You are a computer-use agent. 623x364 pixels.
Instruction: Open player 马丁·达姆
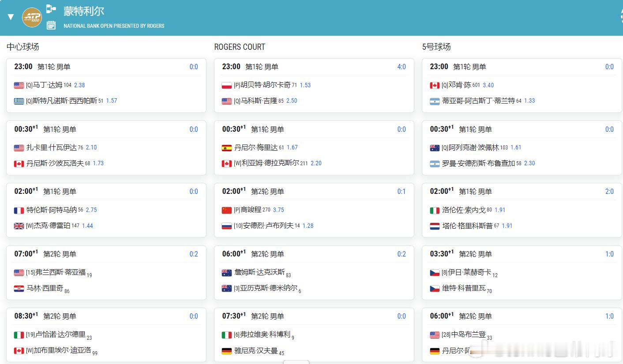[x=48, y=85]
